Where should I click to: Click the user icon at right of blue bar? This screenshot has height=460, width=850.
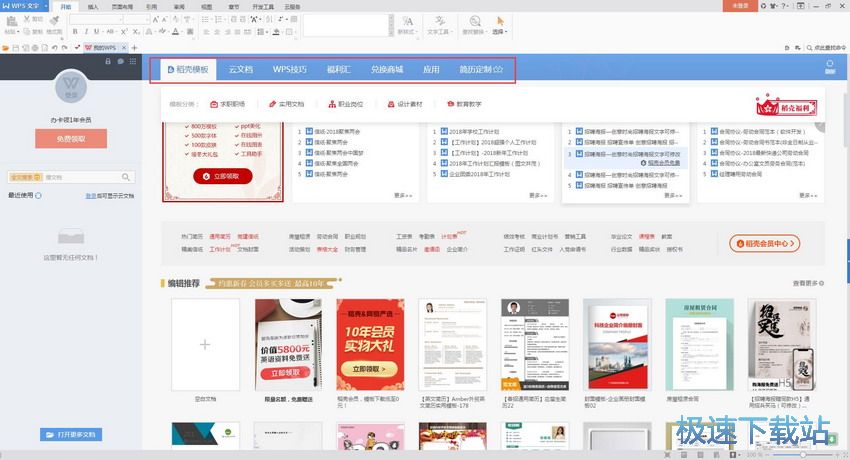[x=829, y=67]
